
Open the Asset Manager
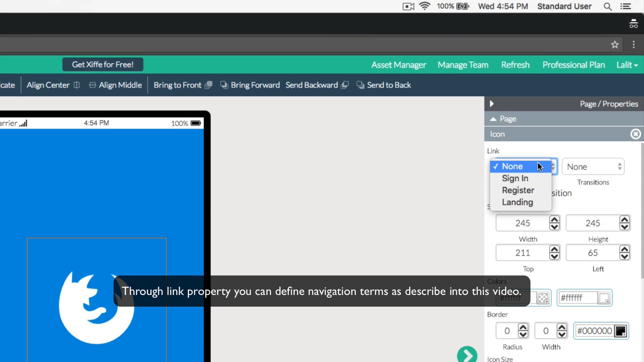click(398, 65)
